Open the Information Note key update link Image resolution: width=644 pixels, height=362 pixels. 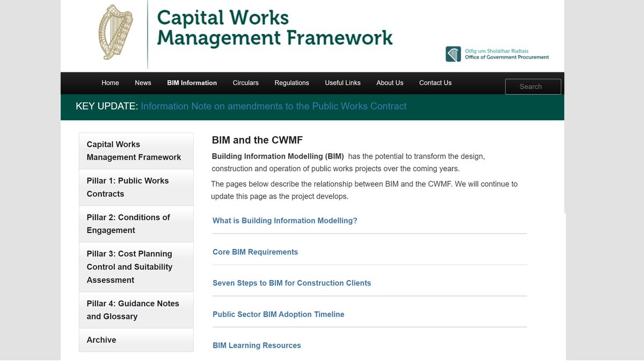point(274,106)
